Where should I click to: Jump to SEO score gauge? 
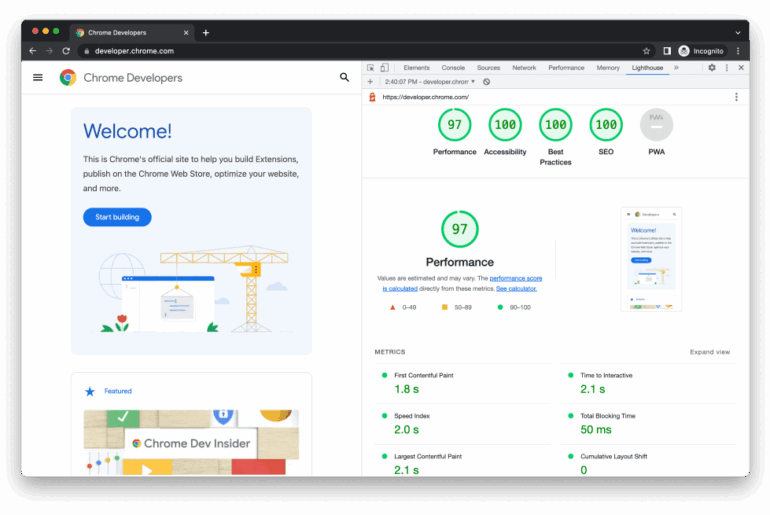point(606,125)
